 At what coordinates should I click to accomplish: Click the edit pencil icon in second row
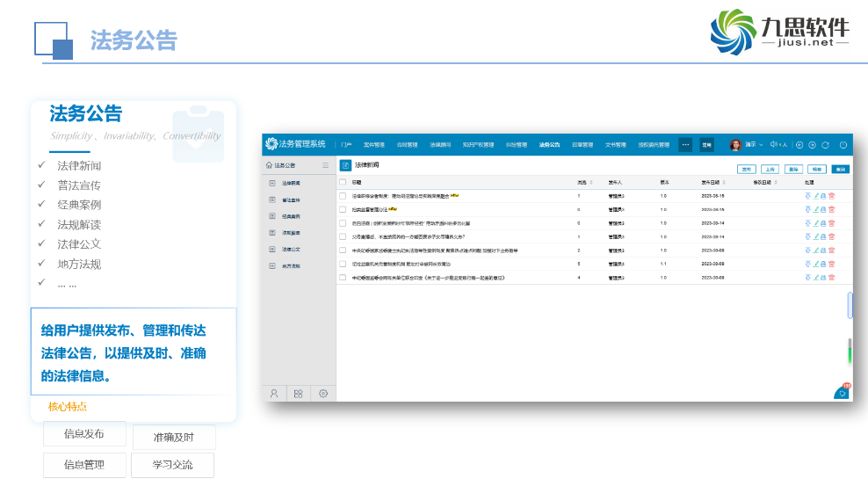(x=816, y=210)
